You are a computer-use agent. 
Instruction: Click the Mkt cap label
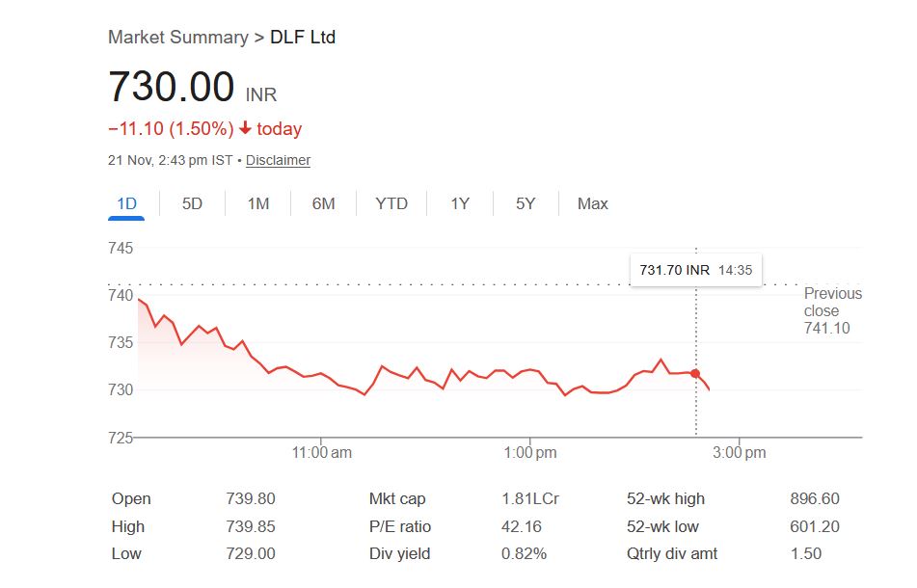click(x=397, y=498)
